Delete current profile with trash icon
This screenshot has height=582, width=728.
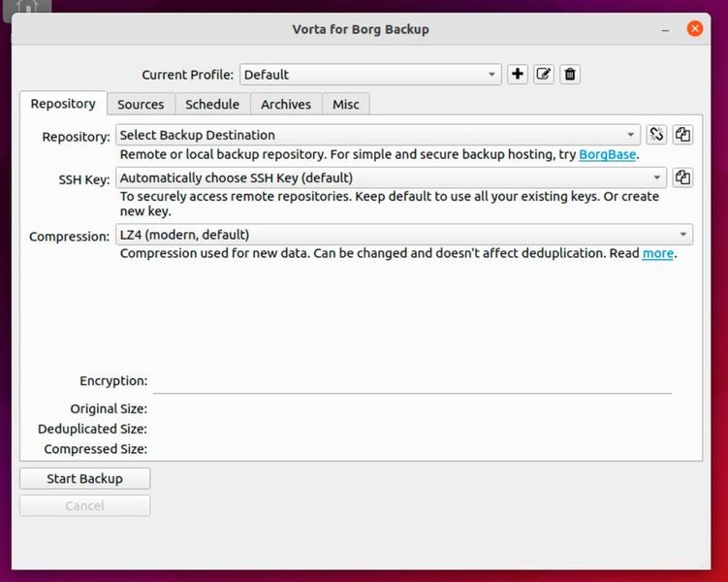pos(570,75)
